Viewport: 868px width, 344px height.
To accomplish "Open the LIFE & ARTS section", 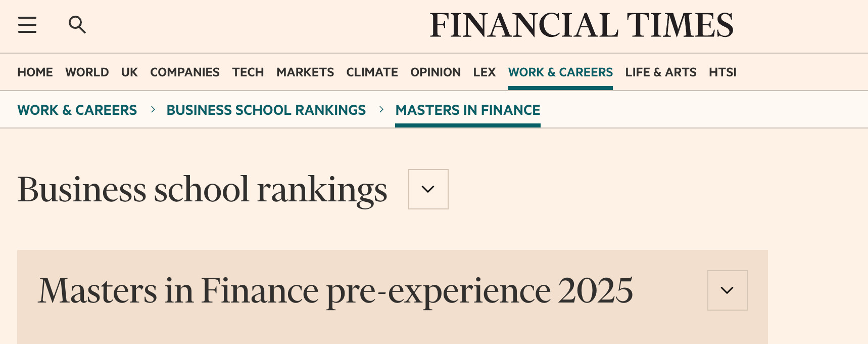I will click(x=660, y=72).
